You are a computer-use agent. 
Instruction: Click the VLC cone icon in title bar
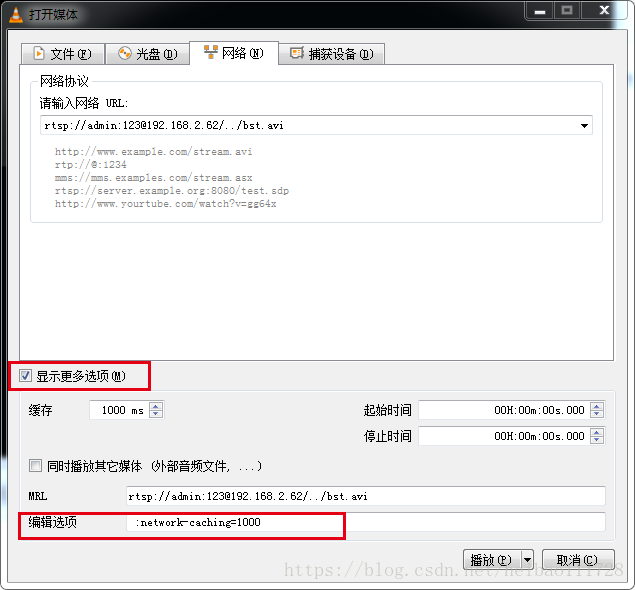tap(16, 15)
